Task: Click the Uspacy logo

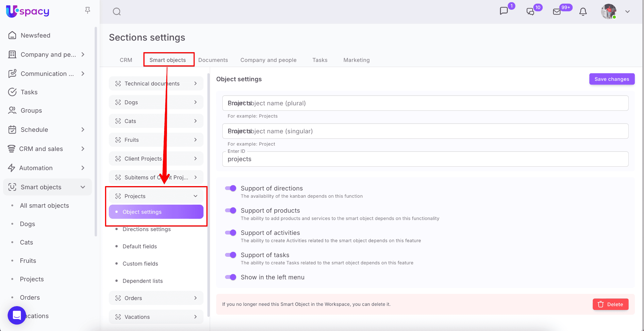Action: [28, 11]
